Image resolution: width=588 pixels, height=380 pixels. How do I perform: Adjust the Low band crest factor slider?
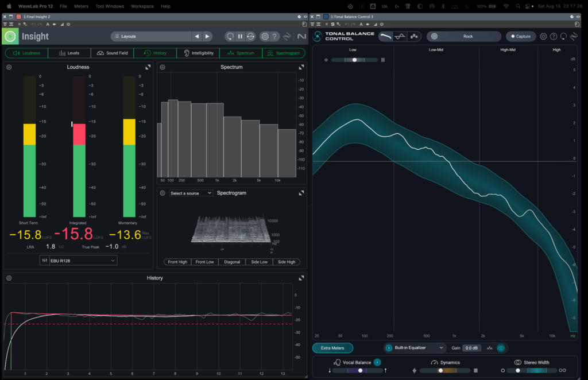pos(354,60)
